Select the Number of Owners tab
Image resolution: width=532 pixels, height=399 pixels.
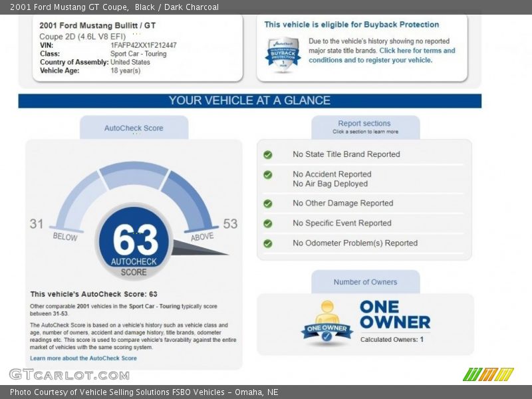(365, 282)
